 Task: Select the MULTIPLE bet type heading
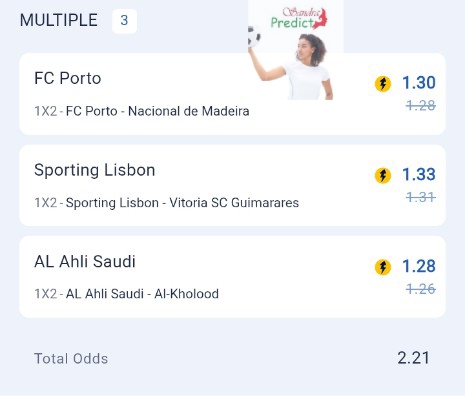[x=59, y=20]
